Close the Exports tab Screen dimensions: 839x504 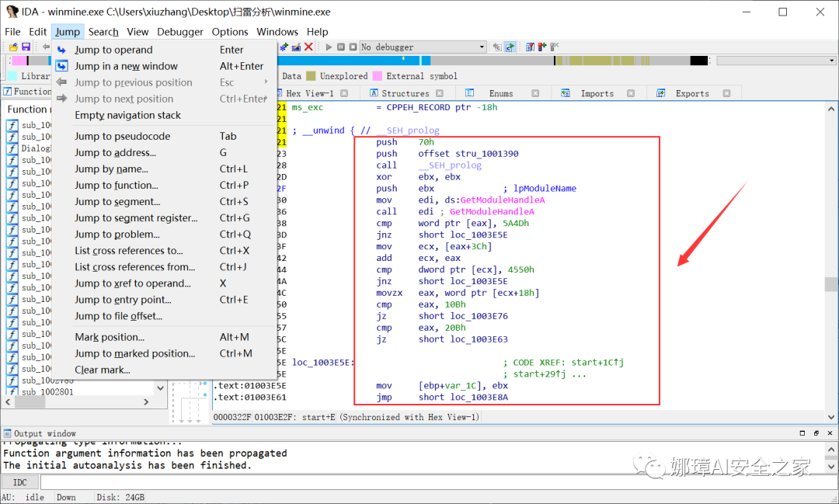pos(726,94)
